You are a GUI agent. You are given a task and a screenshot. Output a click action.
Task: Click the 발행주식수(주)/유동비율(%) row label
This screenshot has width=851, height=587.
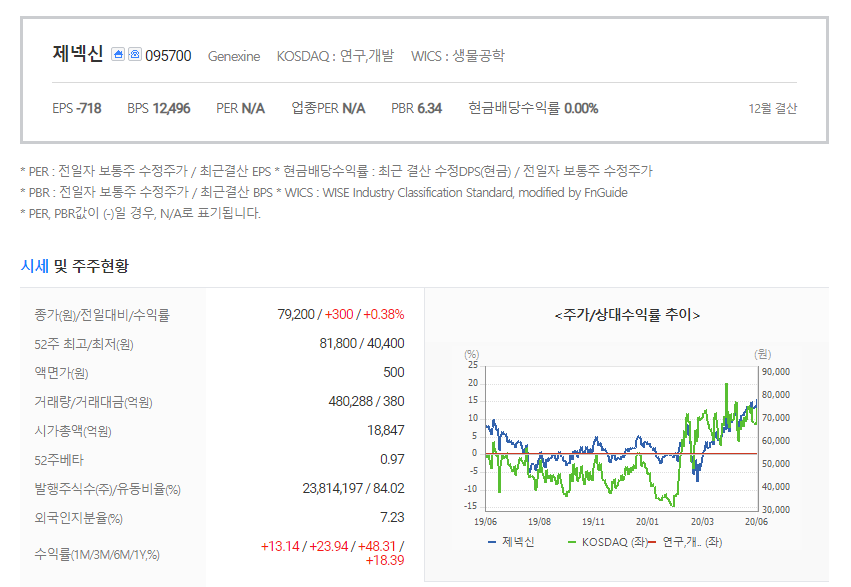point(107,489)
